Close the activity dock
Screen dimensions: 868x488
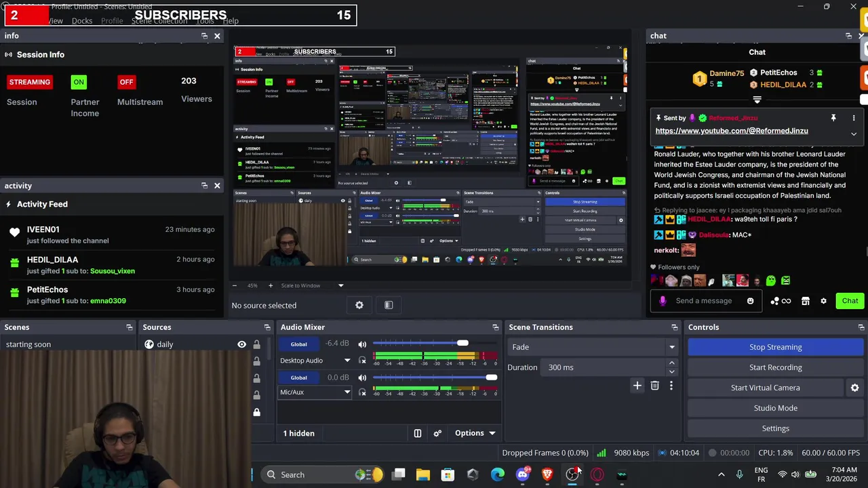(x=217, y=186)
